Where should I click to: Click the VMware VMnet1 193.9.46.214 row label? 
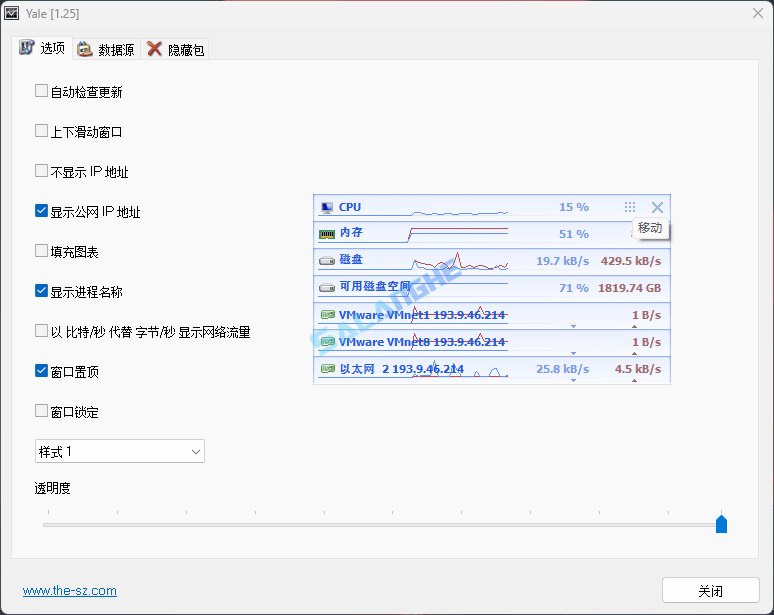pyautogui.click(x=422, y=315)
